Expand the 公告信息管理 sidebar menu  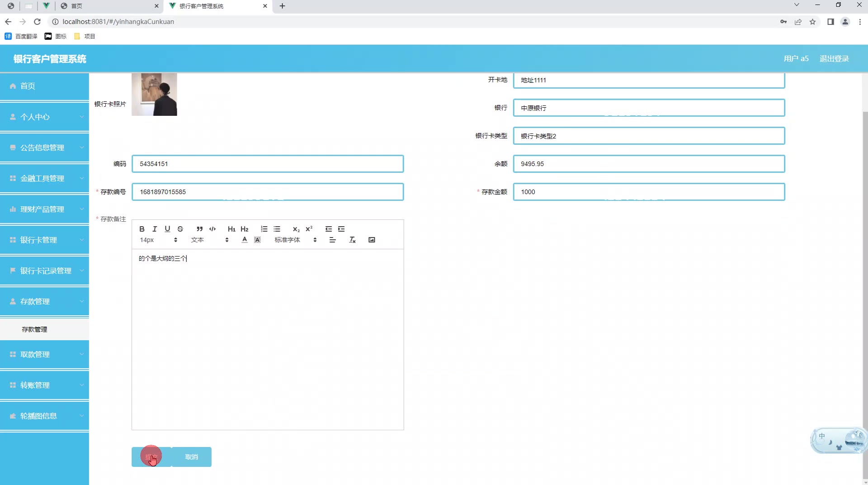click(44, 147)
